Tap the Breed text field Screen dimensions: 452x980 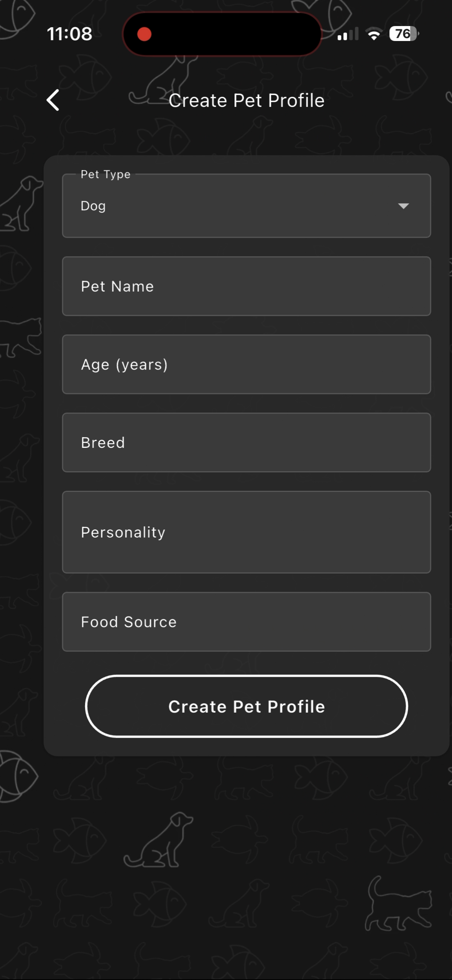[246, 442]
